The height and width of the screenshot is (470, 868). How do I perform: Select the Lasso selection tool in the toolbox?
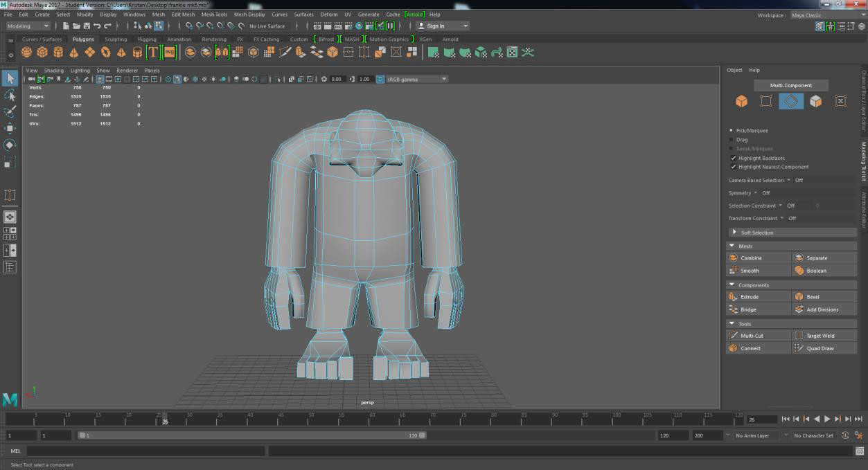coord(10,95)
